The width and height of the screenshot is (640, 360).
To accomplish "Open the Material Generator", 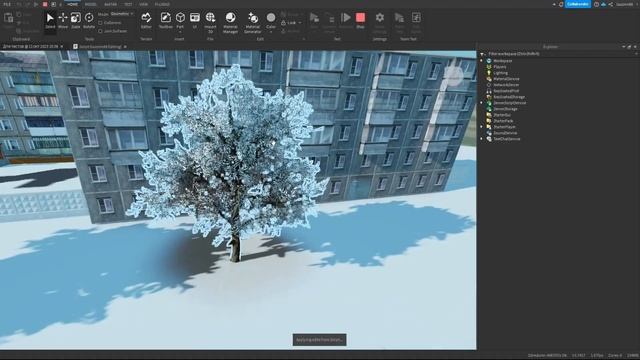I will [x=253, y=22].
